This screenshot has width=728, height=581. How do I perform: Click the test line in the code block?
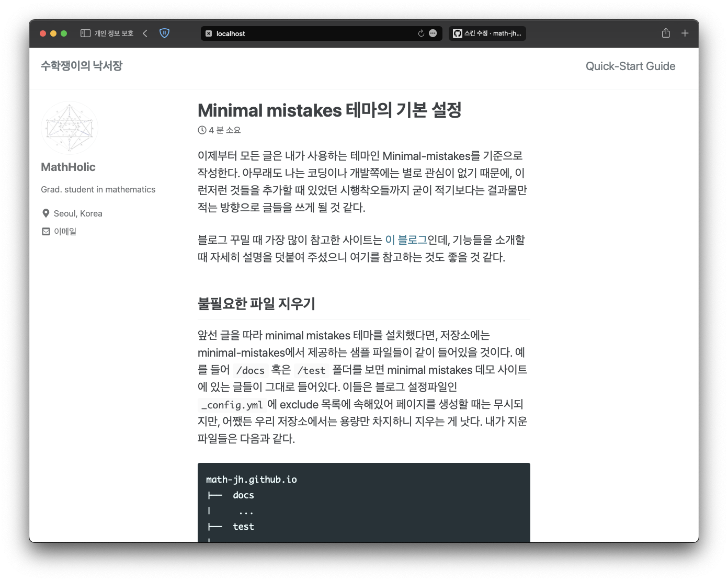[x=243, y=527]
